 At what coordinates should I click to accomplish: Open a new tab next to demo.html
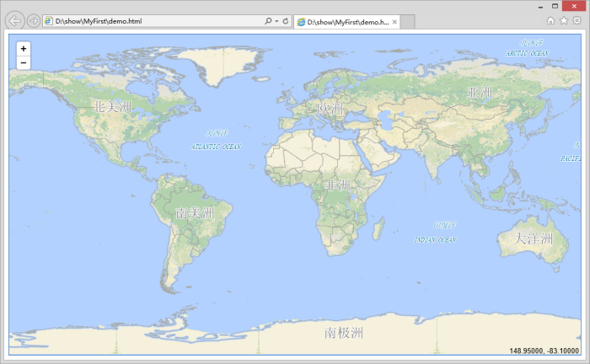click(410, 21)
